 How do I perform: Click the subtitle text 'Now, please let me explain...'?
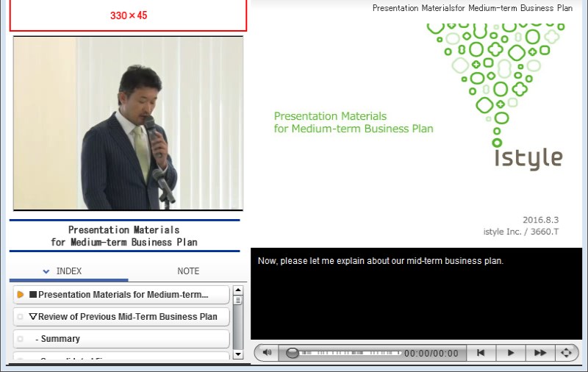pyautogui.click(x=380, y=261)
